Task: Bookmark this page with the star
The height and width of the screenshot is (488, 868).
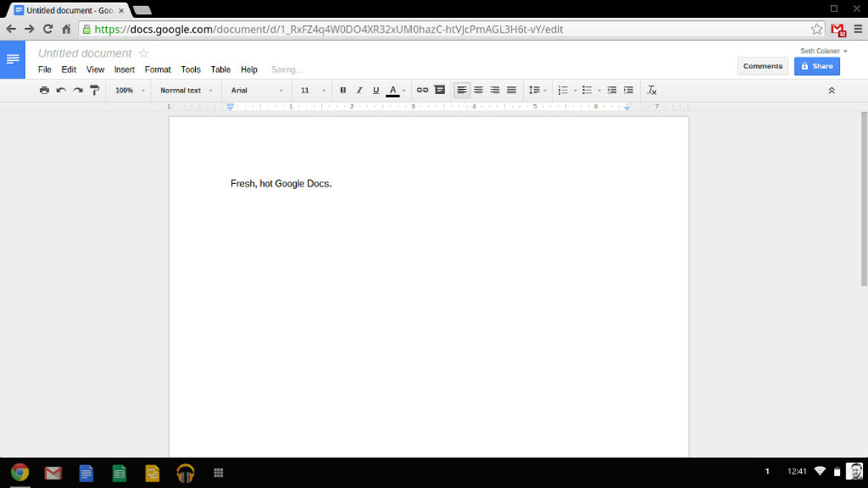Action: pyautogui.click(x=817, y=30)
